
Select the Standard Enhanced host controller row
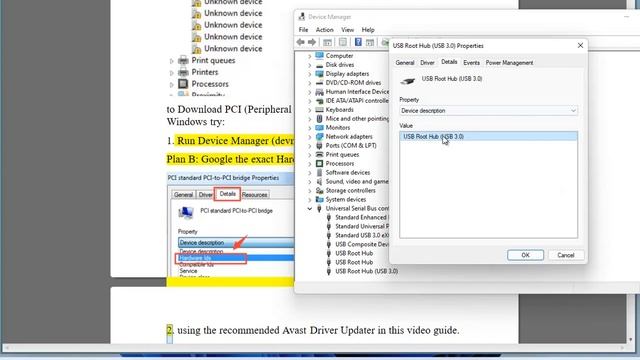[361, 218]
